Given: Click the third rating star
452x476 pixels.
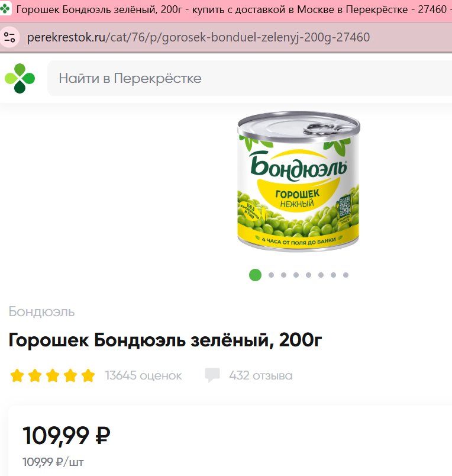Looking at the screenshot, I should point(53,375).
